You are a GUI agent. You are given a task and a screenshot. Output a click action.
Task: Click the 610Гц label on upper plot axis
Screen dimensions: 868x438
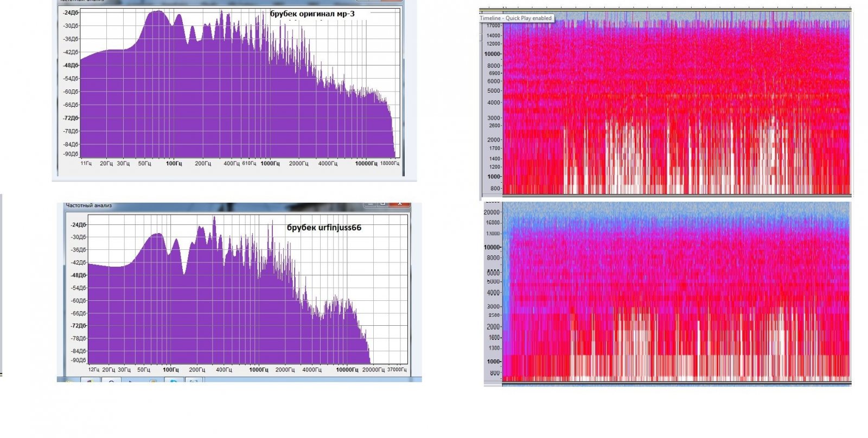click(x=249, y=163)
